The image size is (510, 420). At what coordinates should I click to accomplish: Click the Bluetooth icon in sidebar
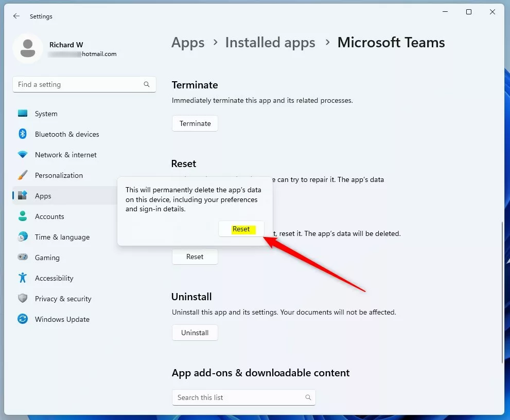click(x=23, y=134)
